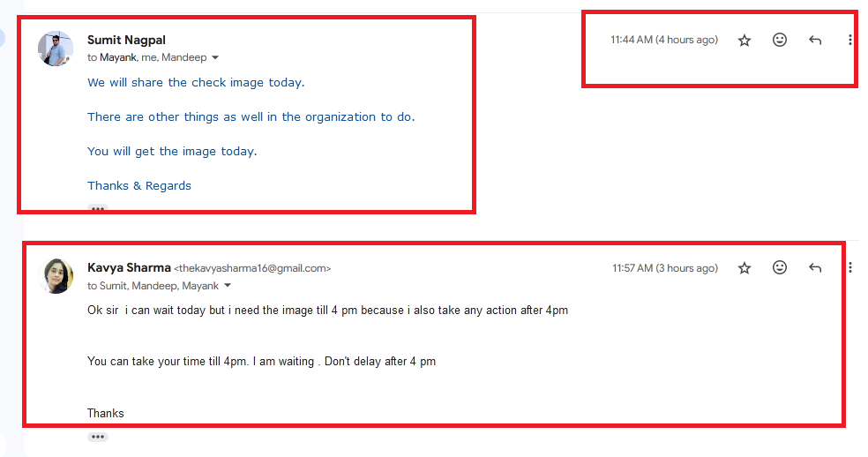Viewport: 868px width, 457px height.
Task: Open Sumit Nagpal's profile picture
Action: [x=56, y=49]
